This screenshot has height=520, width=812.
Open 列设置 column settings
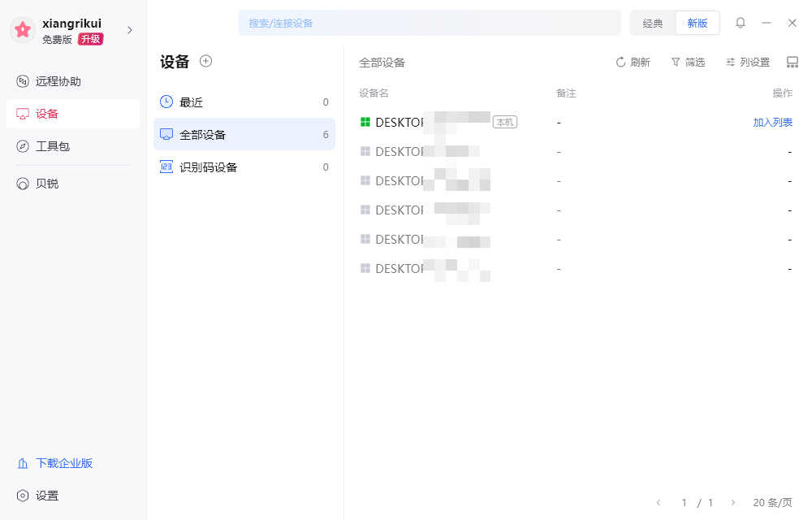point(748,63)
